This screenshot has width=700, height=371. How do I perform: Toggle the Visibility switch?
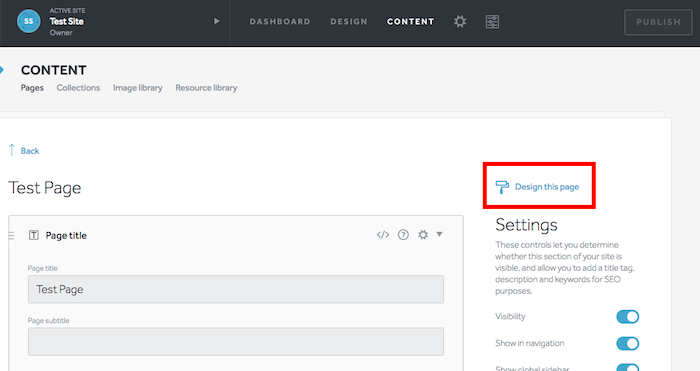tap(628, 317)
